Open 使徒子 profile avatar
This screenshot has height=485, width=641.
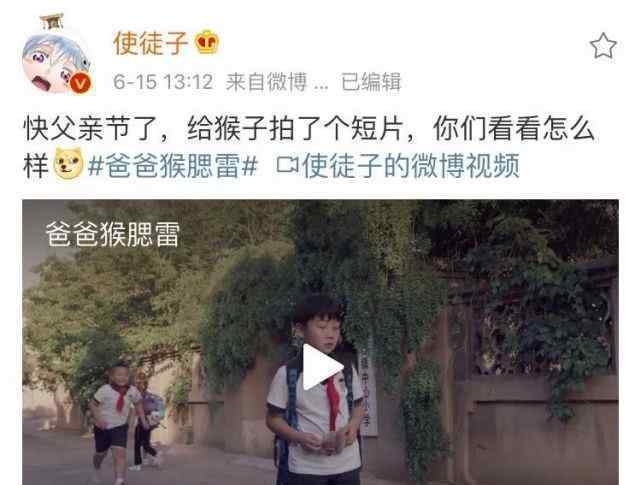pyautogui.click(x=57, y=62)
